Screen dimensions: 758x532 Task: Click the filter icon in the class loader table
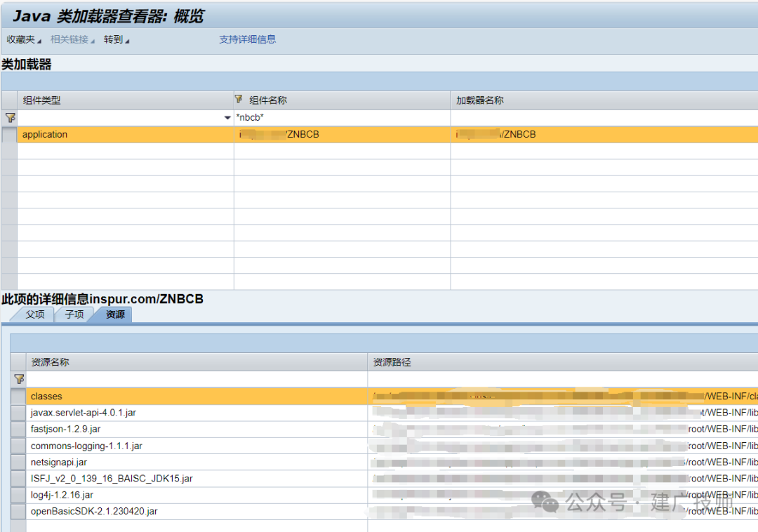click(10, 117)
